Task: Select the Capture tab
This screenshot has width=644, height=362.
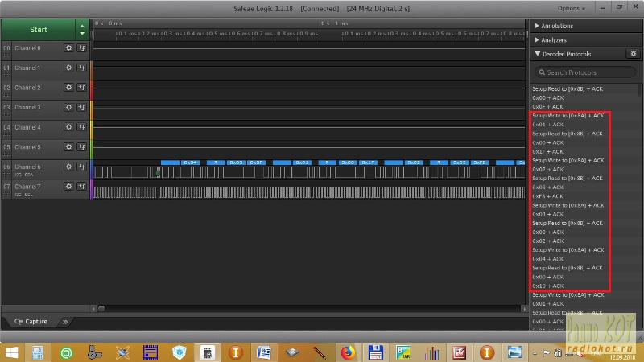Action: point(31,322)
